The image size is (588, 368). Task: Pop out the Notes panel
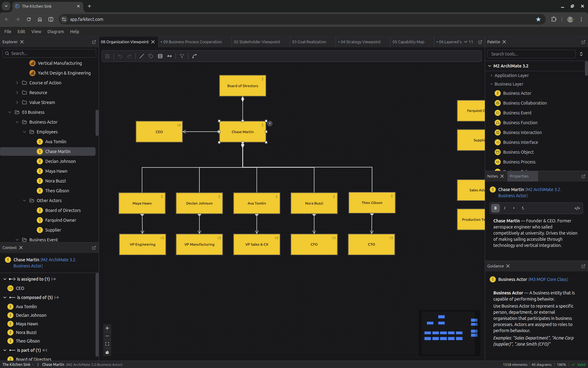(583, 176)
